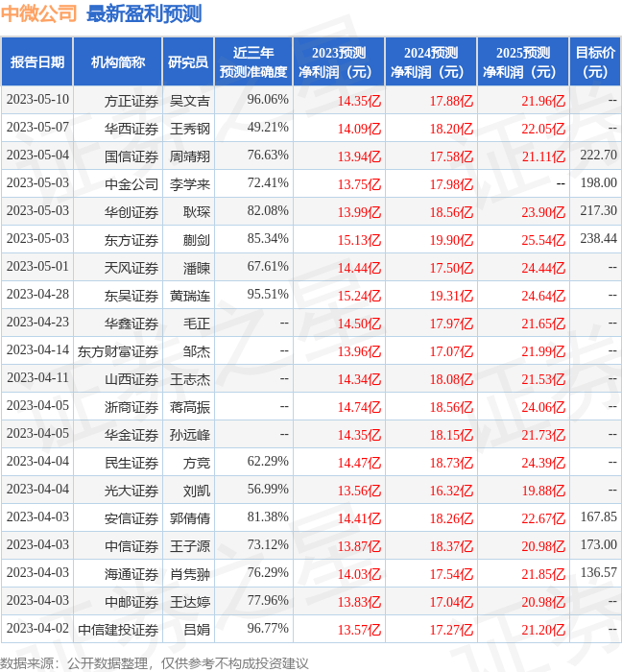Click researcher name 吴文吉
Image resolution: width=622 pixels, height=672 pixels.
coord(190,101)
